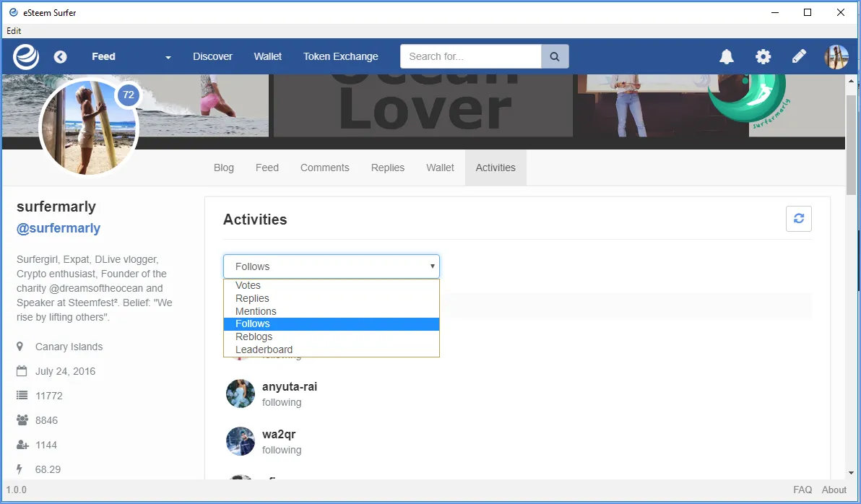Switch to the profile Feed tab

267,168
